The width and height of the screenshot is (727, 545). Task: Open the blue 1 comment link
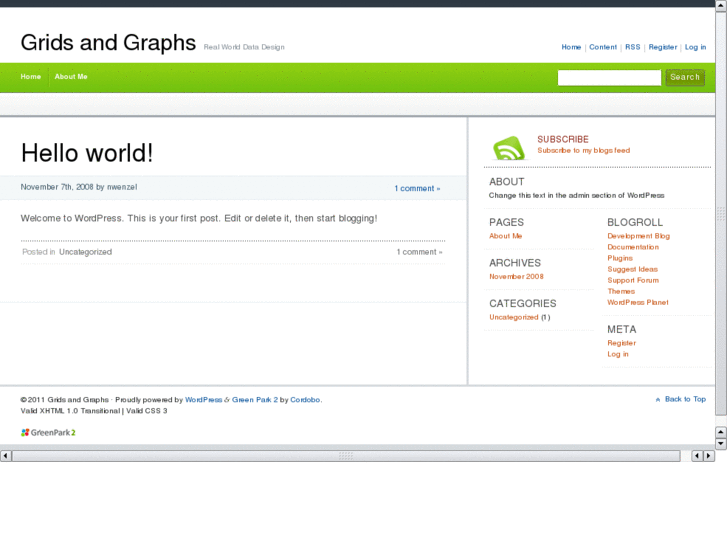pos(417,188)
